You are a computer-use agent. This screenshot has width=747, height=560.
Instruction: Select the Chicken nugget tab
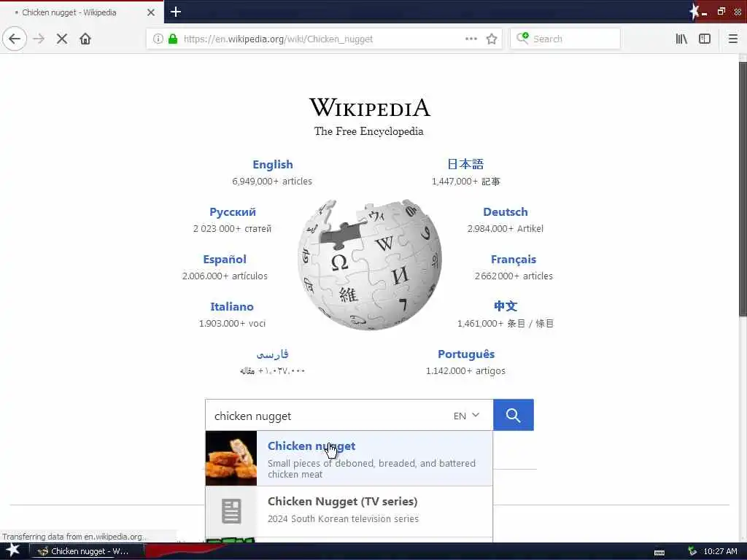click(82, 12)
